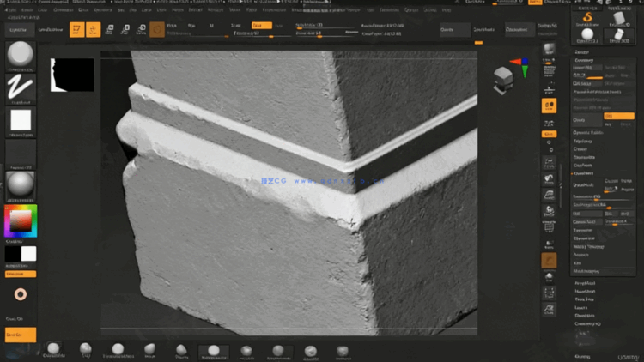Click the Create Shell button
This screenshot has width=644, height=362.
(587, 222)
